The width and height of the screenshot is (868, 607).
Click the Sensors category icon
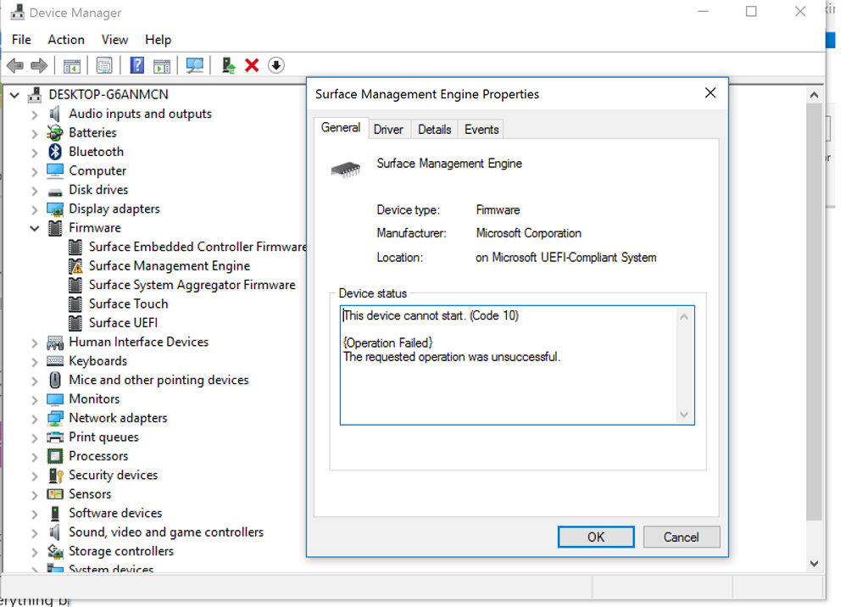pyautogui.click(x=55, y=494)
